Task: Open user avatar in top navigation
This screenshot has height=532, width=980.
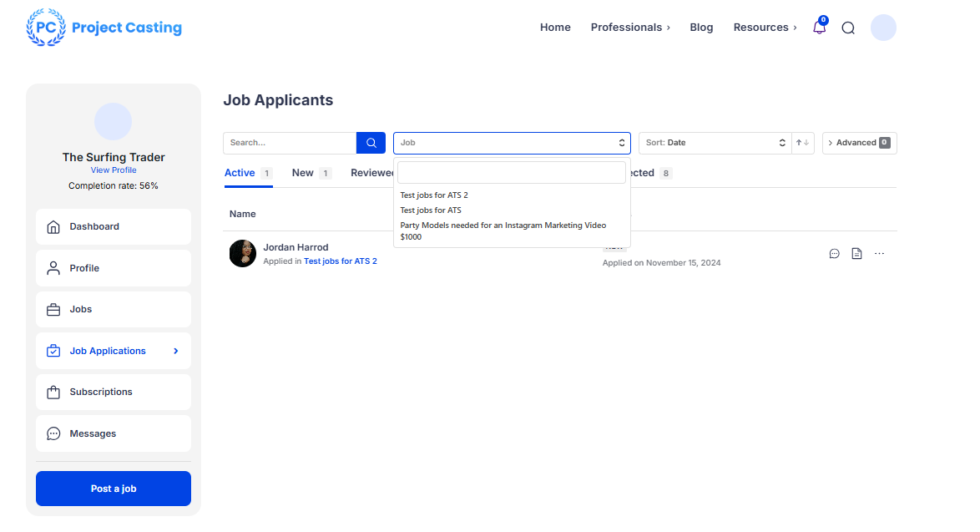Action: click(x=883, y=28)
